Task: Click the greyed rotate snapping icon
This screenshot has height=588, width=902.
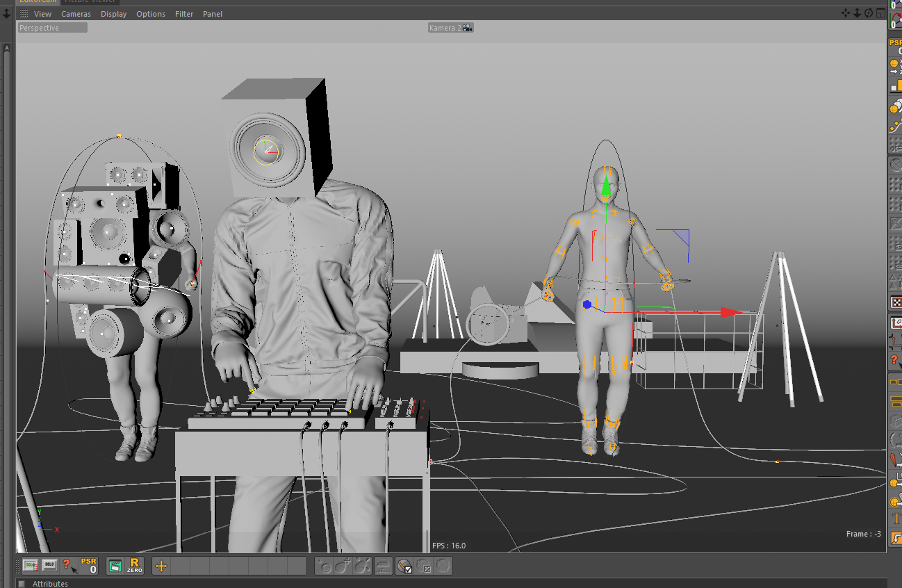Action: click(324, 566)
